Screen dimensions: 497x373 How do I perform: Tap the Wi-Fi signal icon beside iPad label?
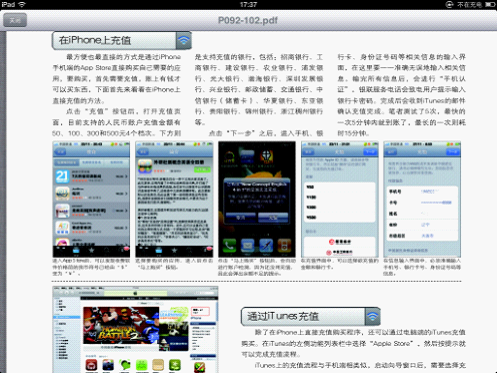[22, 4]
